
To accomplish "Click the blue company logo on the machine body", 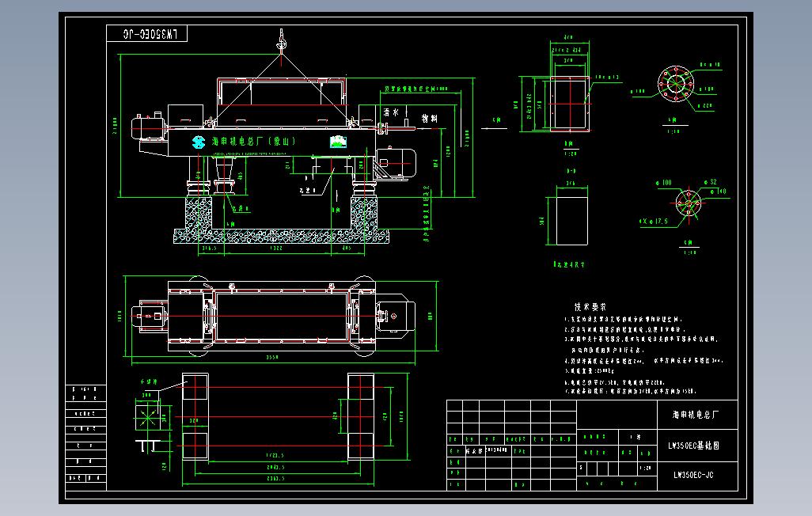I will pos(199,142).
